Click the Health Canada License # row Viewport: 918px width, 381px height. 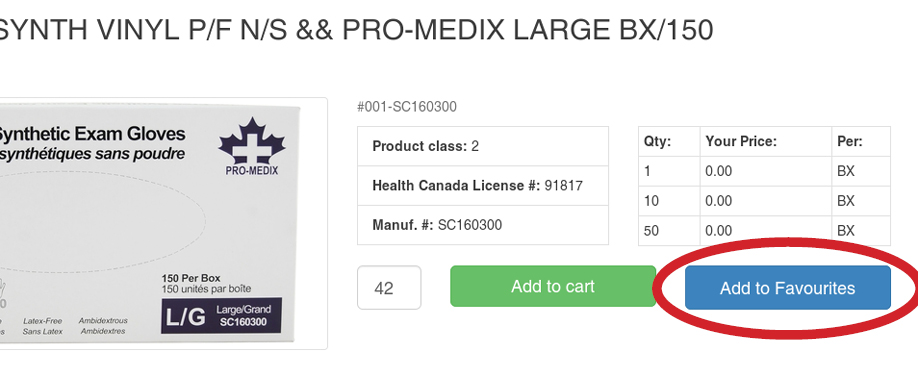[x=483, y=186]
